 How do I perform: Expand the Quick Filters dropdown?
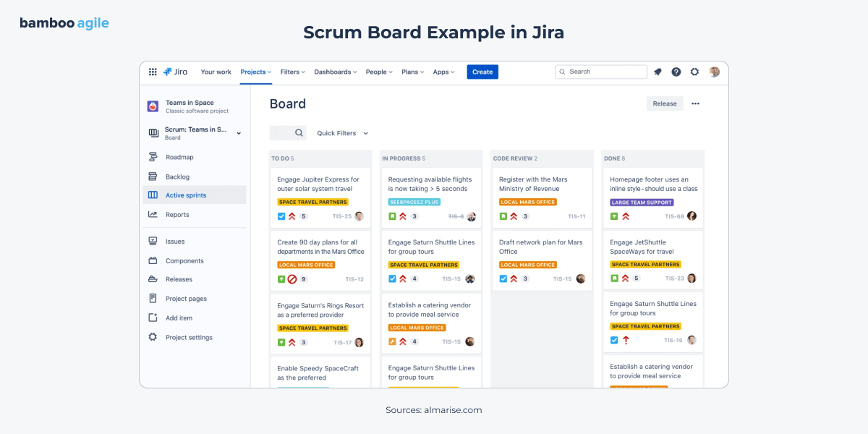[342, 133]
